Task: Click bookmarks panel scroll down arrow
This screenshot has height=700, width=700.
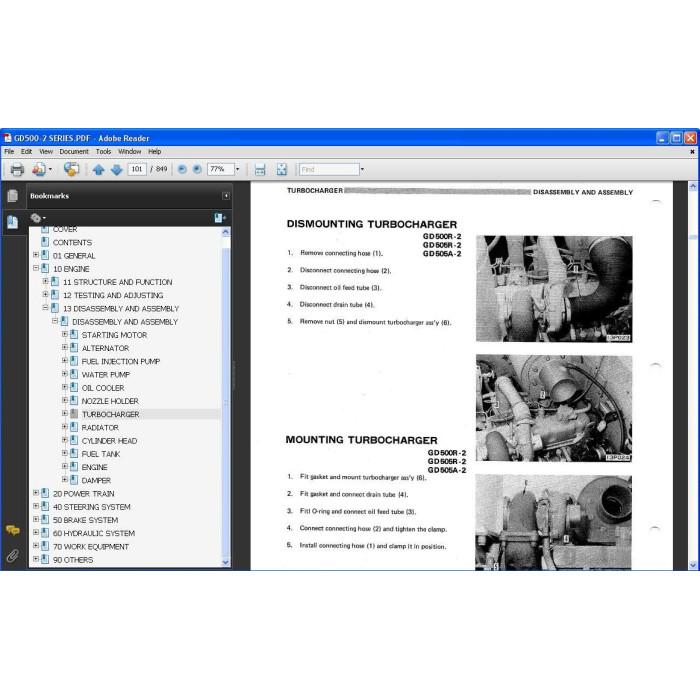Action: (x=225, y=562)
